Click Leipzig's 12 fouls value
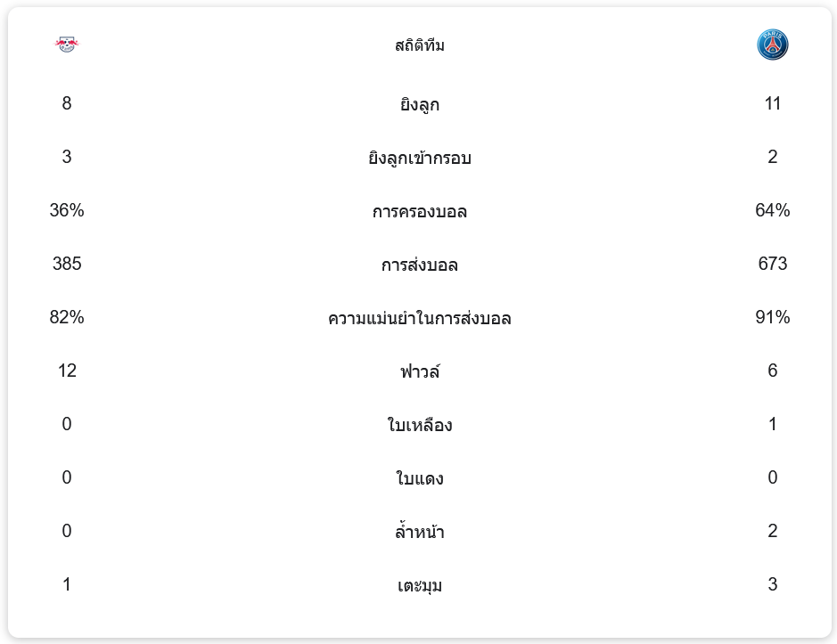Image resolution: width=837 pixels, height=644 pixels. [x=67, y=371]
